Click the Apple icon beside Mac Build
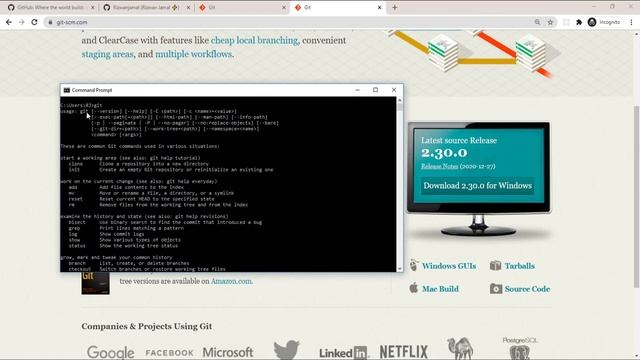 [x=413, y=288]
